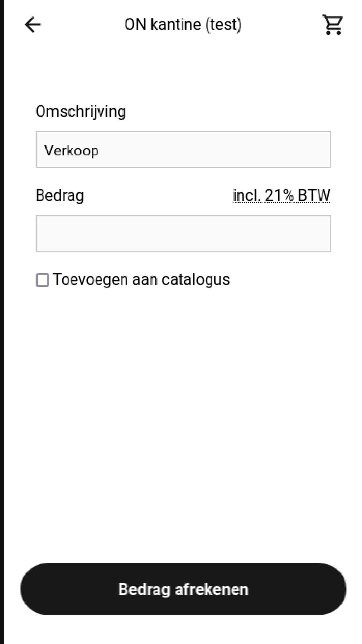362x644 pixels.
Task: Change the 21% VAT rate setting
Action: [281, 195]
